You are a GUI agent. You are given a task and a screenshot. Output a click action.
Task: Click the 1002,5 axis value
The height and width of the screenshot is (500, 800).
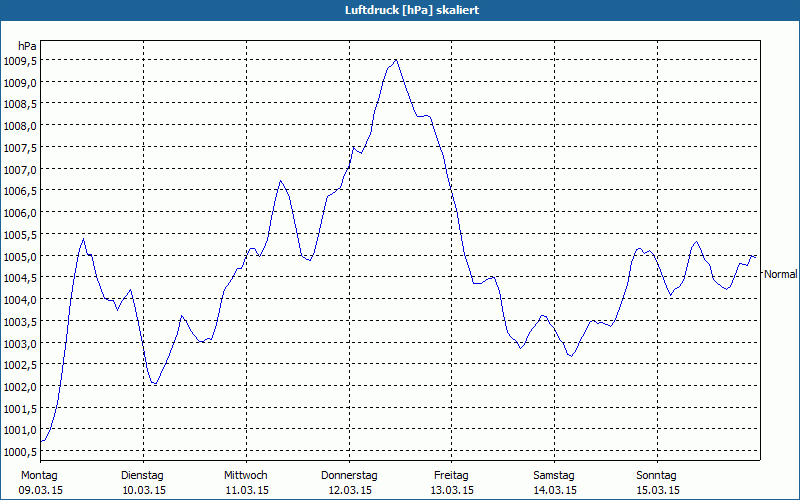click(x=20, y=365)
